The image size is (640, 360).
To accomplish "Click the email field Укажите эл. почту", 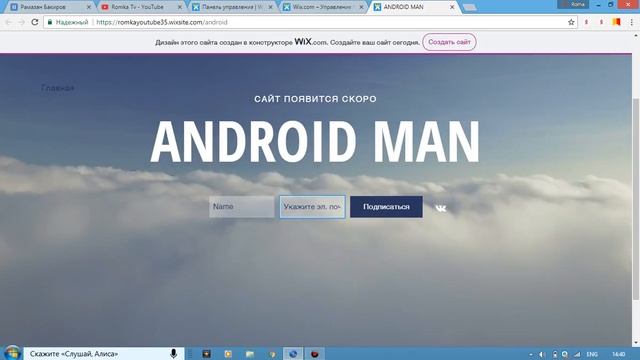I will point(312,207).
